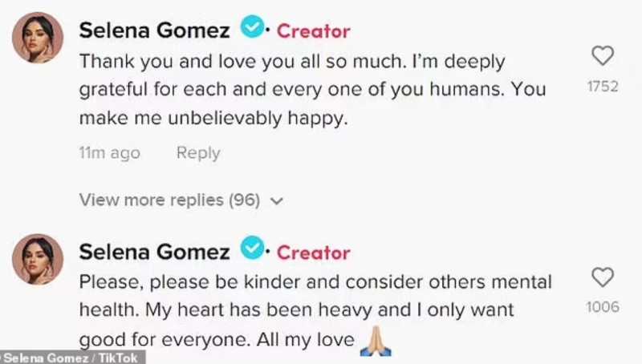Expand View more replies (96)
Image resolution: width=642 pixels, height=364 pixels.
pyautogui.click(x=169, y=200)
